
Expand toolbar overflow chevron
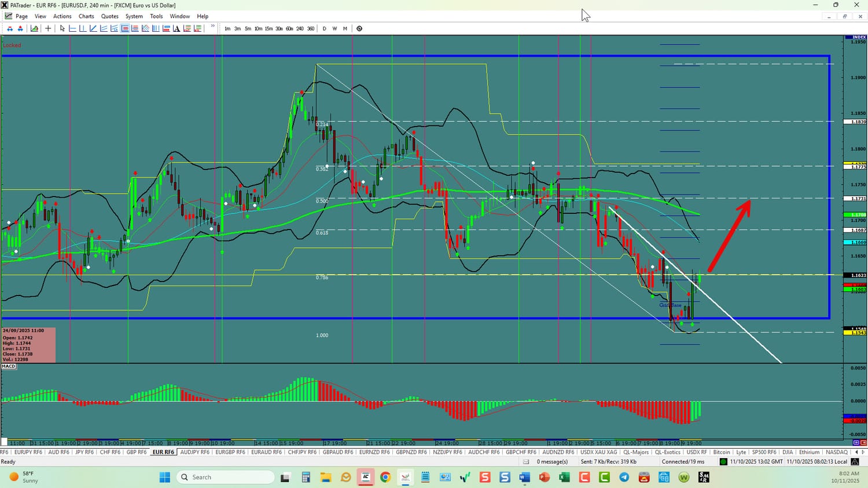pyautogui.click(x=213, y=26)
